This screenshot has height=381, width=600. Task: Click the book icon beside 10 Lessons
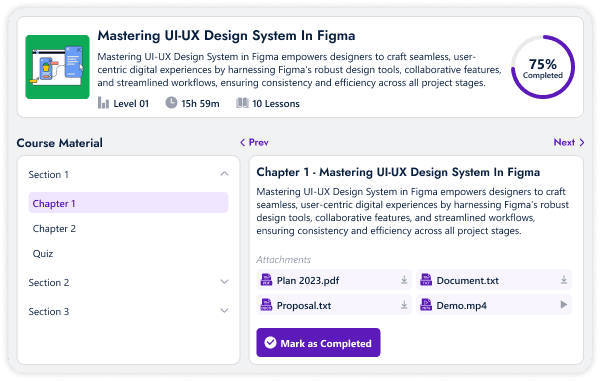[242, 103]
